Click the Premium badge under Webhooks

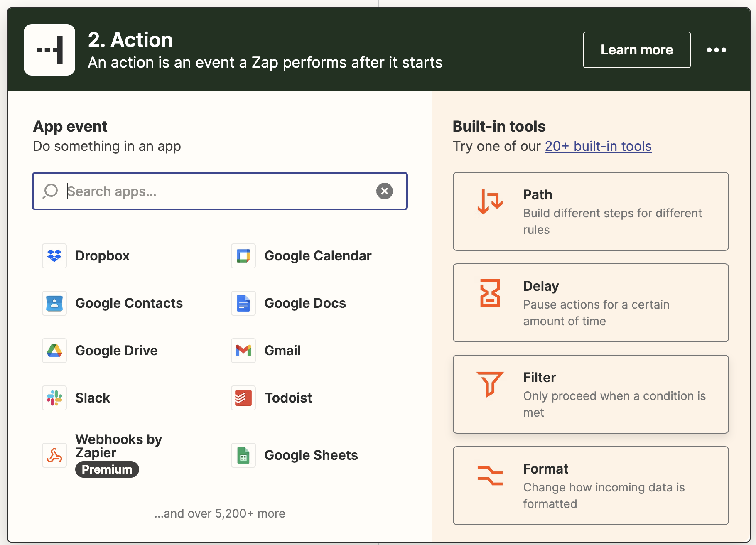[107, 469]
